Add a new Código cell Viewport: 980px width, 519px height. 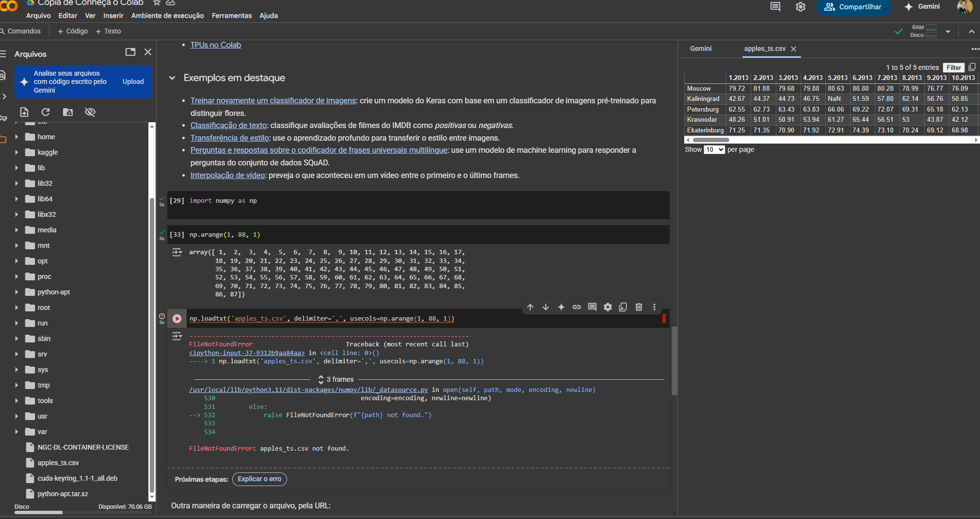73,31
